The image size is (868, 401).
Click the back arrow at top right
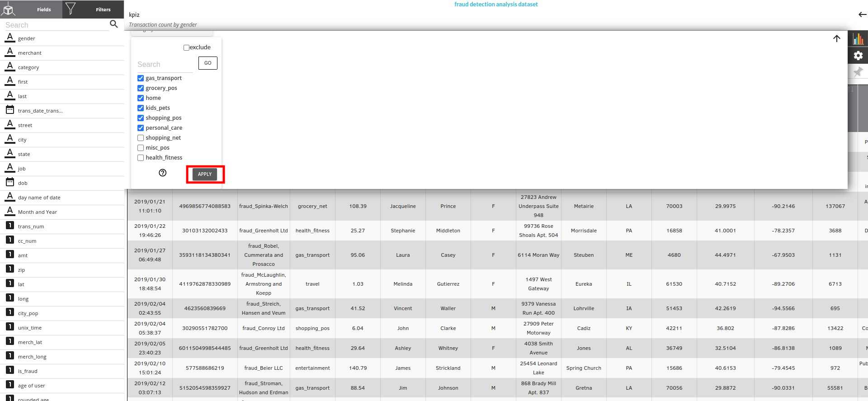click(863, 14)
